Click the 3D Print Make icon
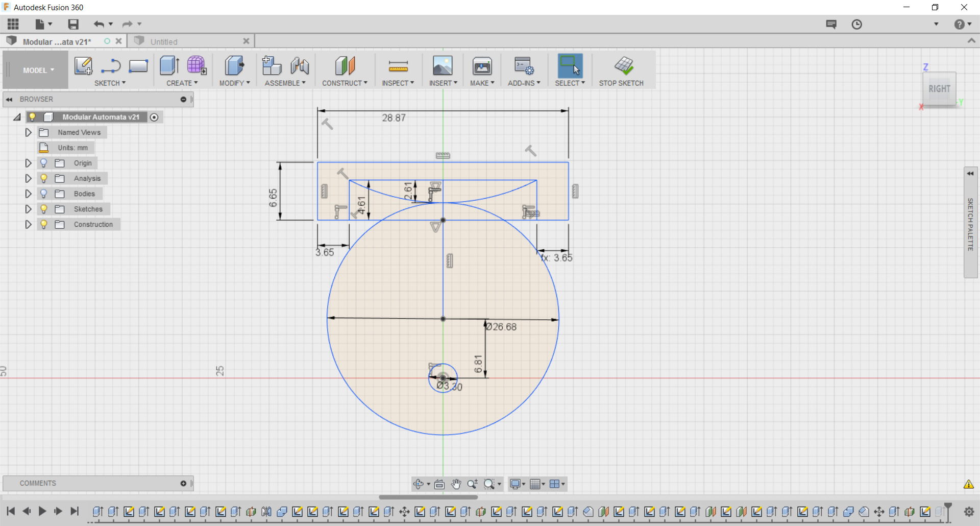Screen dimensions: 980x526 point(482,66)
